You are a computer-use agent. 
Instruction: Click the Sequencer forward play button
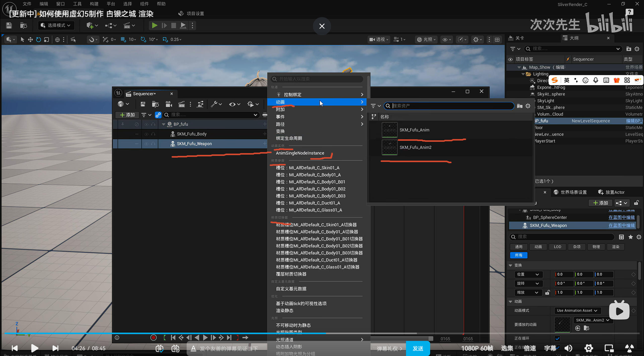pos(205,337)
